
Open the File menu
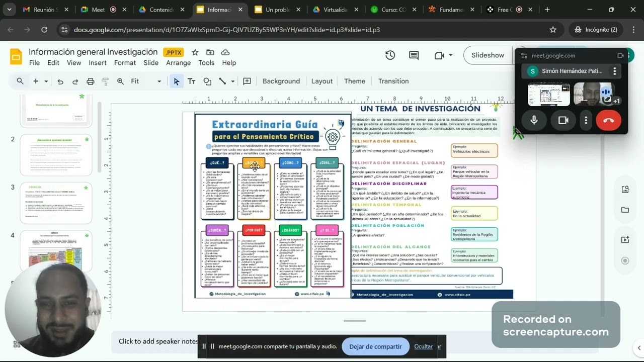[34, 63]
